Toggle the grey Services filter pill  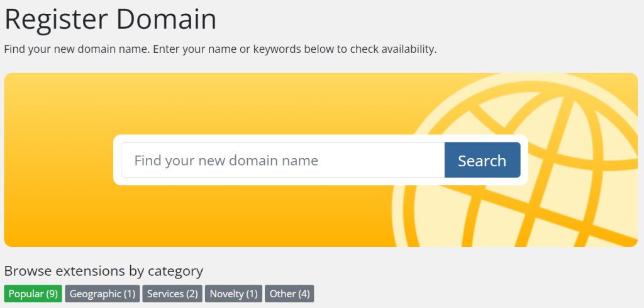click(x=172, y=294)
